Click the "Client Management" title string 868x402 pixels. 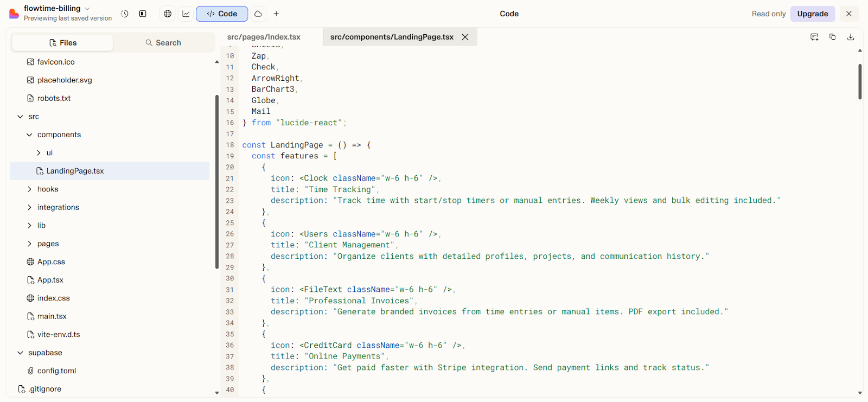350,245
